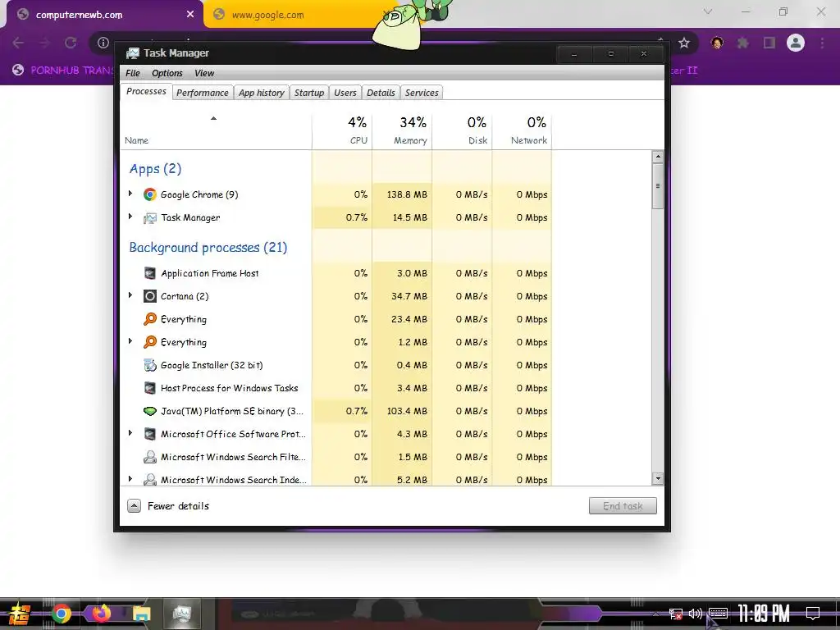Viewport: 840px width, 630px height.
Task: Switch to the Startup tab
Action: [x=309, y=93]
